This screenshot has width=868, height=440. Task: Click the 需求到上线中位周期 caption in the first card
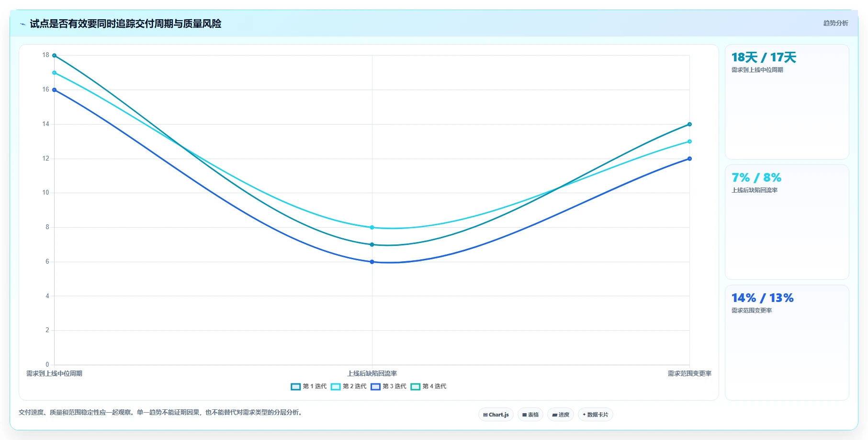757,70
